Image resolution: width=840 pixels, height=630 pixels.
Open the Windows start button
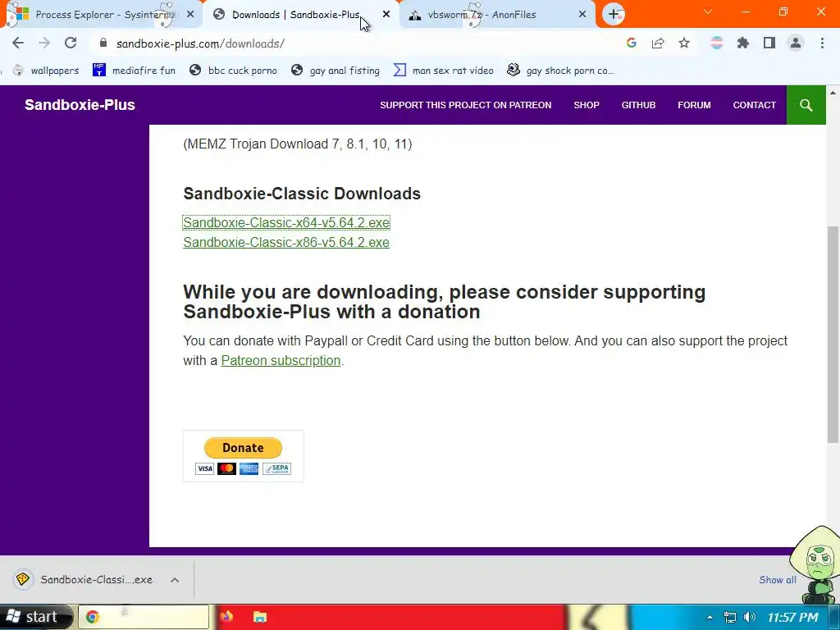(35, 617)
